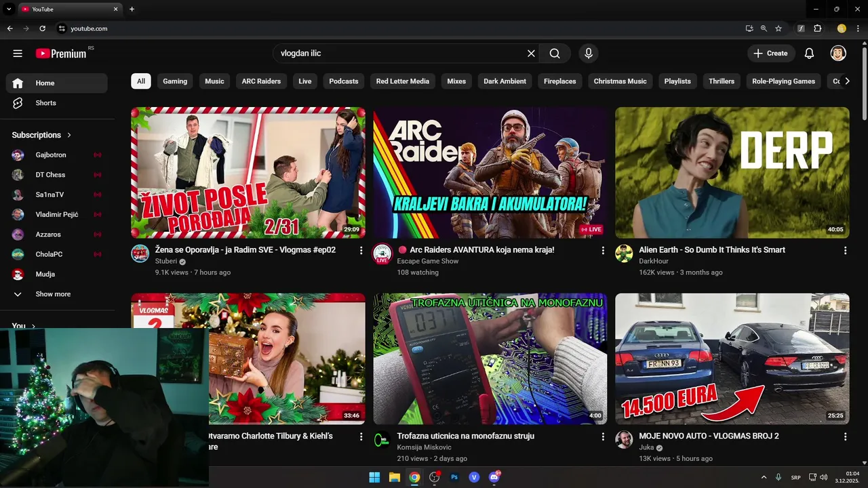Click DarkHour channel avatar

[x=624, y=254]
